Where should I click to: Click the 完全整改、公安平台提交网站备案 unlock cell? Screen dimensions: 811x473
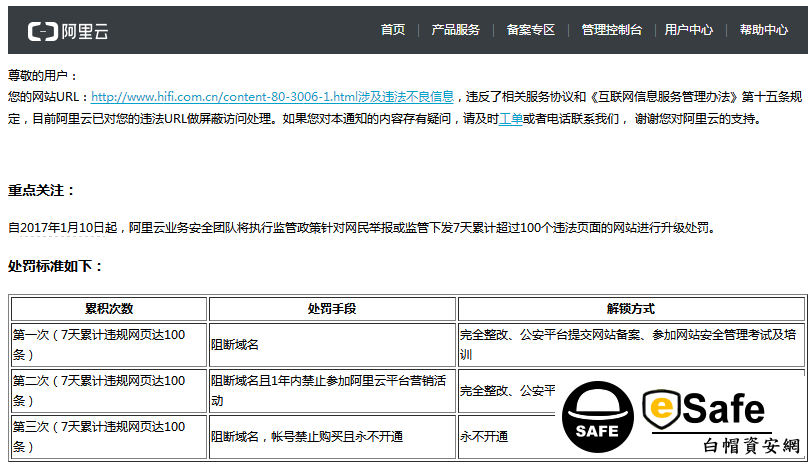point(631,345)
